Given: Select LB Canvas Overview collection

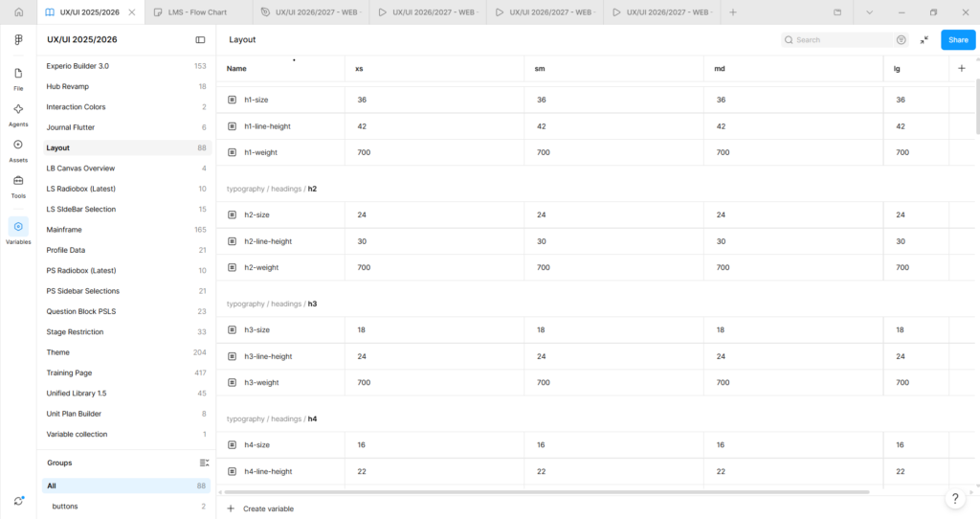Looking at the screenshot, I should pos(126,169).
